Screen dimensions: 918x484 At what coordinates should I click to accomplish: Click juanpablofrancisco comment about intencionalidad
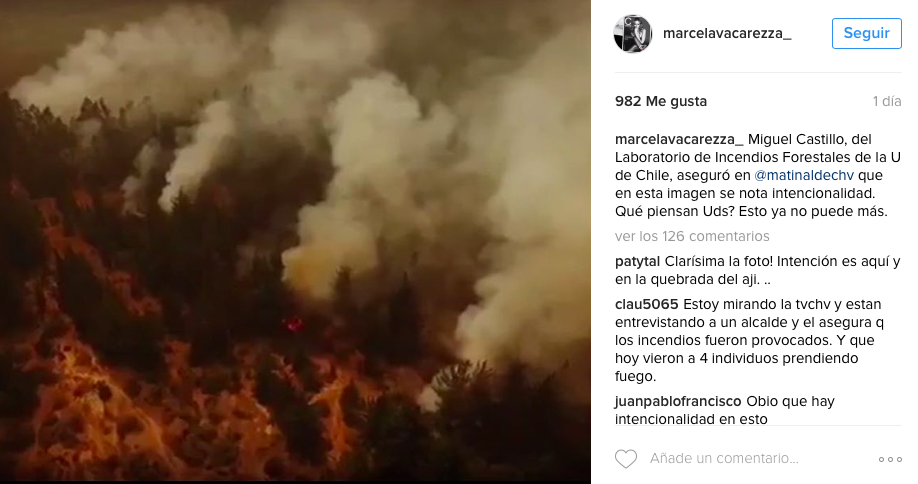(x=725, y=410)
